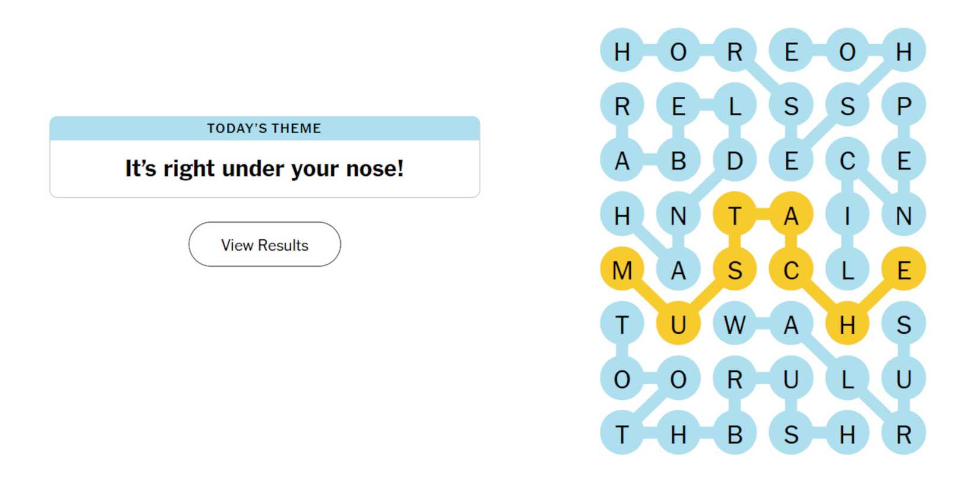Select the W letter tile

coord(735,325)
